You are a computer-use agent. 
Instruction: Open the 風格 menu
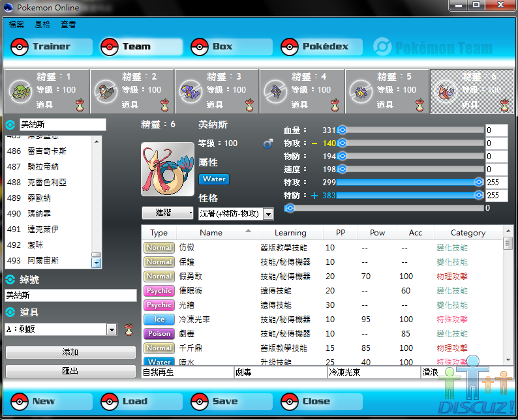point(42,24)
